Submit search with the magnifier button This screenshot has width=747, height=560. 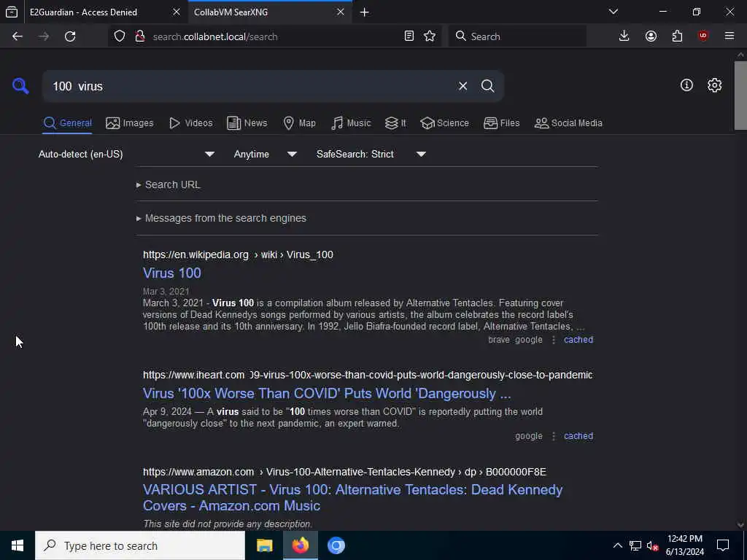[x=487, y=86]
